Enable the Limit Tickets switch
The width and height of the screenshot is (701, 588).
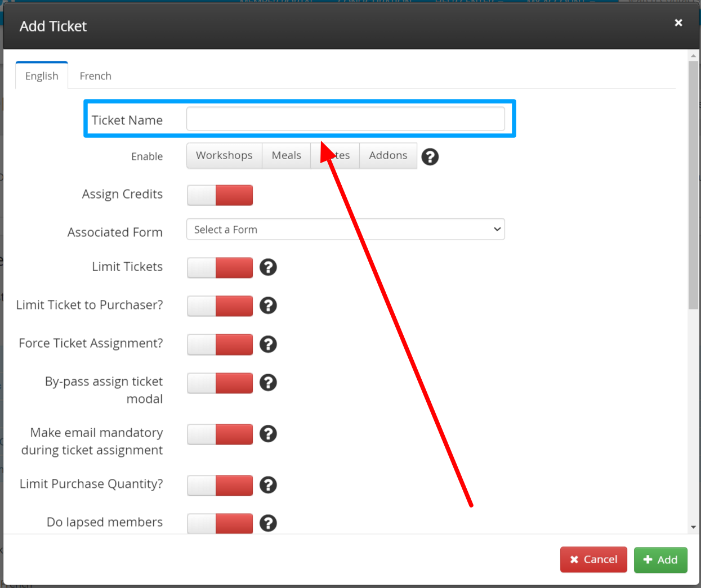click(x=220, y=268)
